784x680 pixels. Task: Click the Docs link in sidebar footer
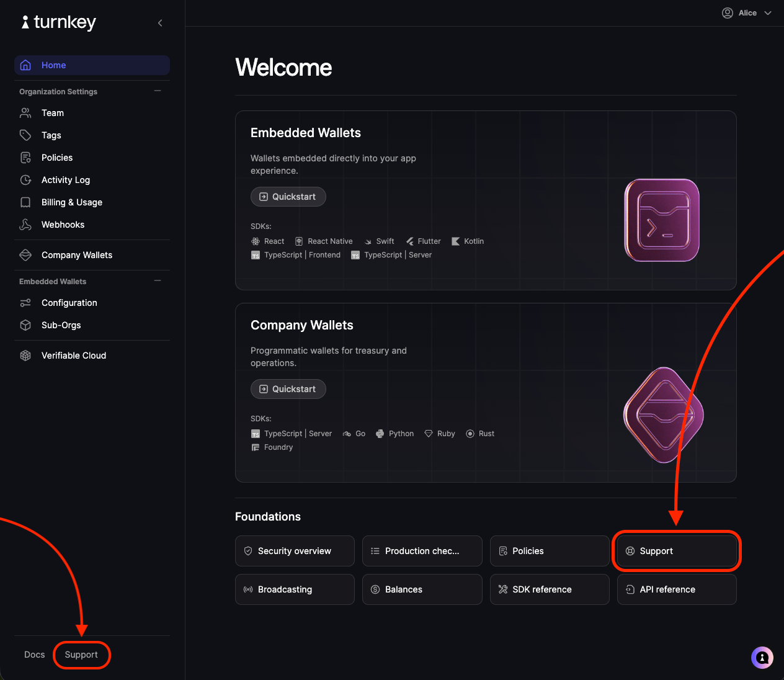click(x=35, y=655)
